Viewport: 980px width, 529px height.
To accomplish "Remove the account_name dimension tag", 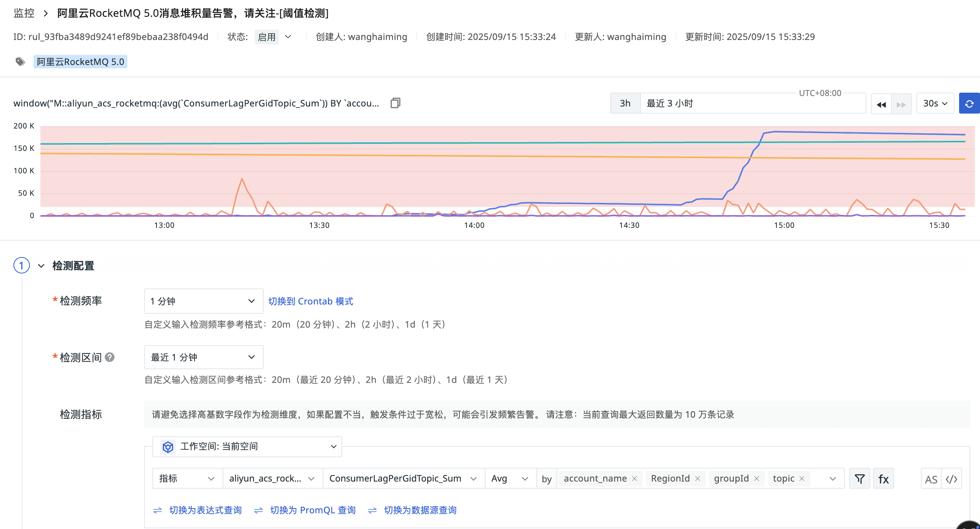I will [x=634, y=479].
